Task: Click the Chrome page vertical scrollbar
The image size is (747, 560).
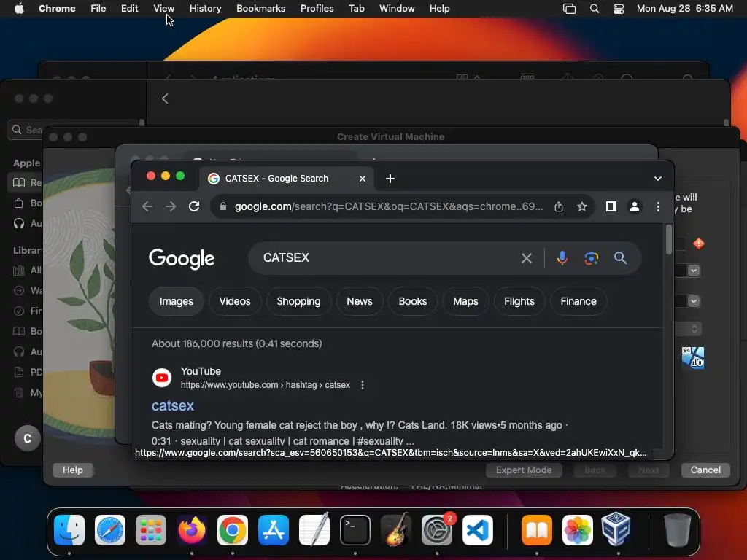Action: coord(669,239)
